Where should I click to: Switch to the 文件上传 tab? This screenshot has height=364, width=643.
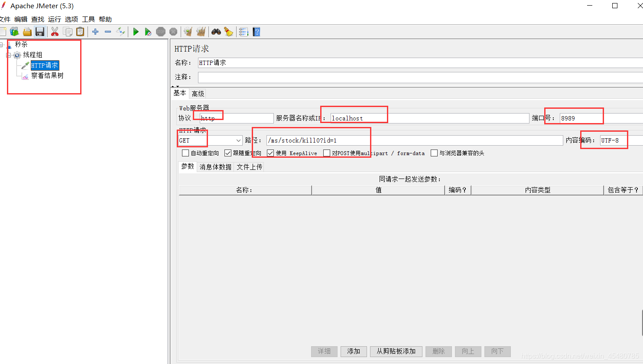pyautogui.click(x=250, y=167)
